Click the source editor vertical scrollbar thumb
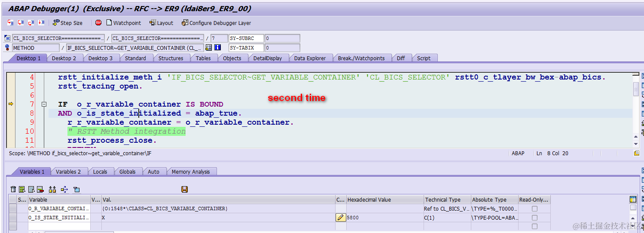The image size is (644, 233). coord(636,88)
